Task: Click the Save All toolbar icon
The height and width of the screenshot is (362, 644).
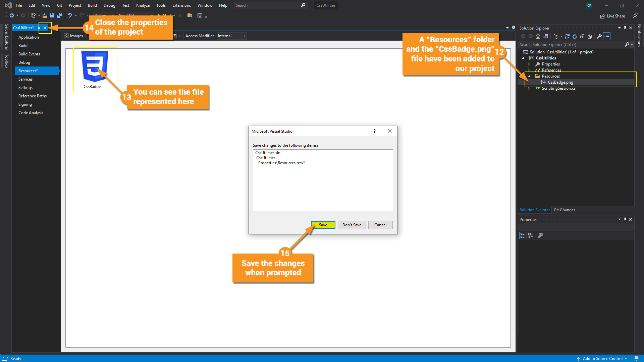Action: (x=60, y=15)
